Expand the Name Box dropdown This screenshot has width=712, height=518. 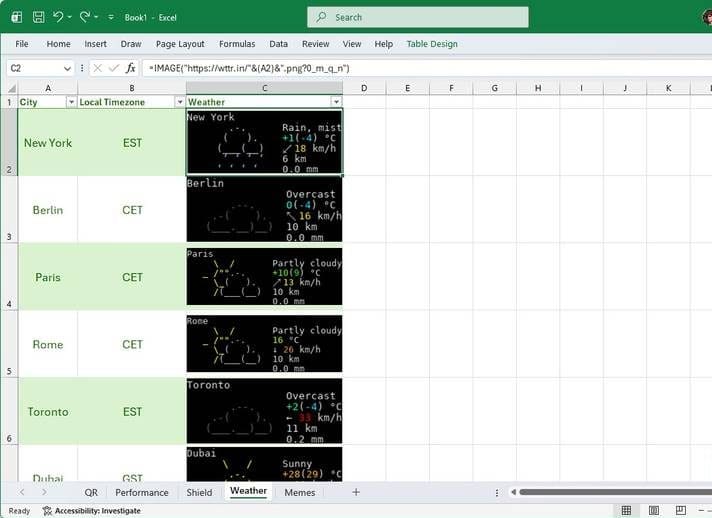tap(67, 69)
